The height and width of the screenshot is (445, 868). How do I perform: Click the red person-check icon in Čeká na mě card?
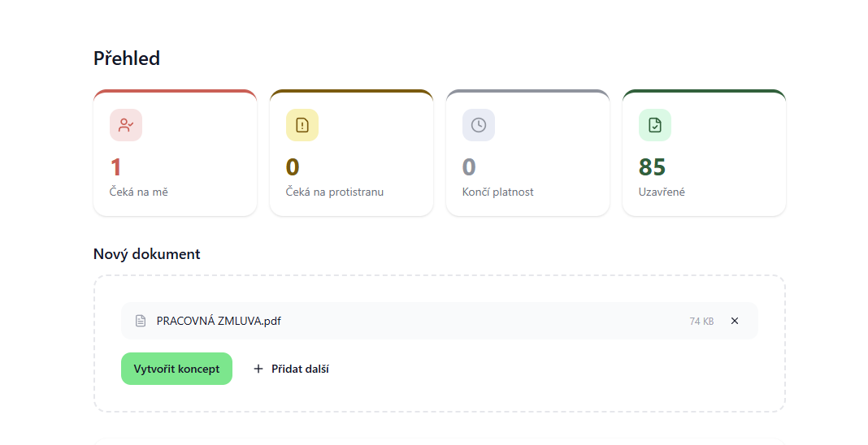pos(126,125)
